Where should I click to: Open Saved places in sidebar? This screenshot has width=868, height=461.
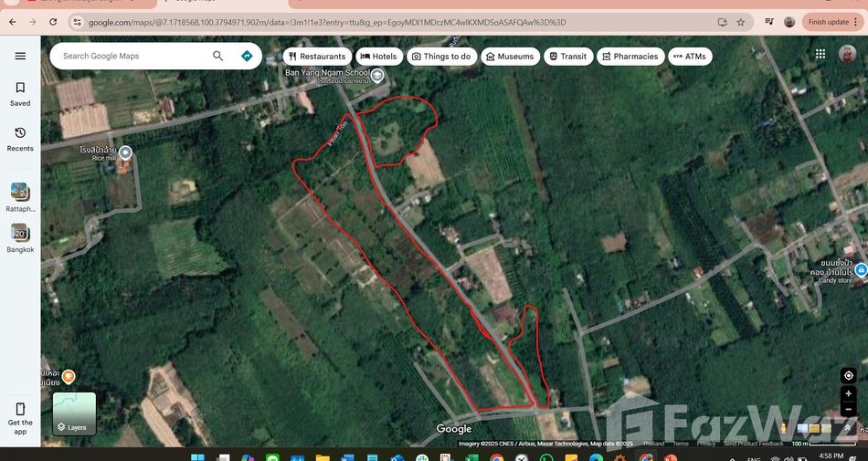pyautogui.click(x=20, y=93)
